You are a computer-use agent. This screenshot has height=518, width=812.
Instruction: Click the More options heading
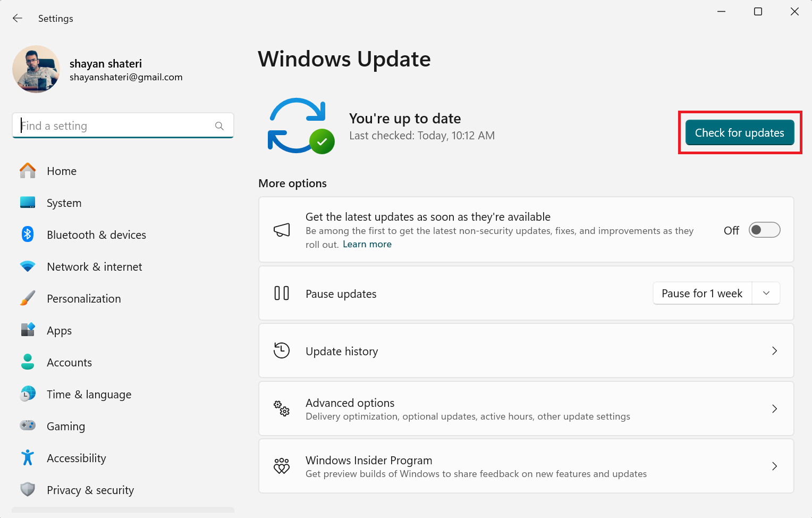coord(292,183)
